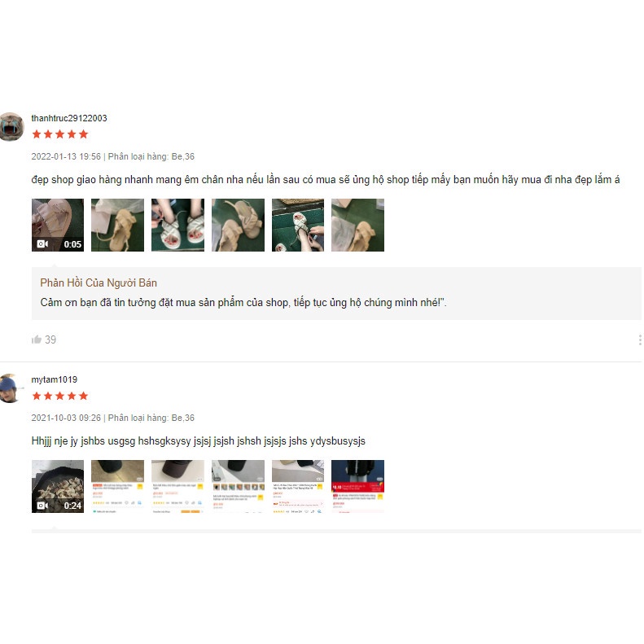Open mytam1019's thumbnail with brown hat screenshot
Screen dimensions: 644x644
coord(177,486)
